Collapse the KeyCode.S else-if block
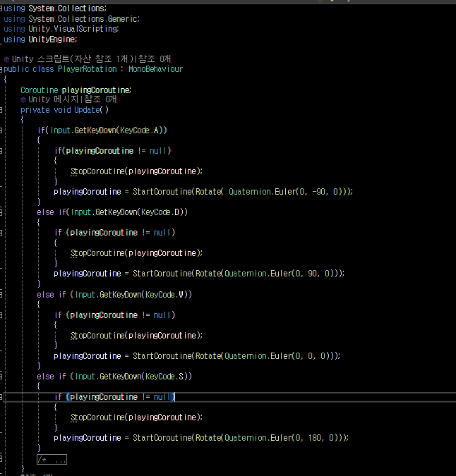 pyautogui.click(x=1, y=377)
